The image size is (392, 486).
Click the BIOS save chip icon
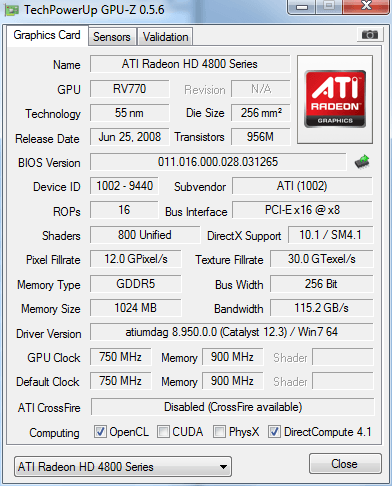[362, 162]
